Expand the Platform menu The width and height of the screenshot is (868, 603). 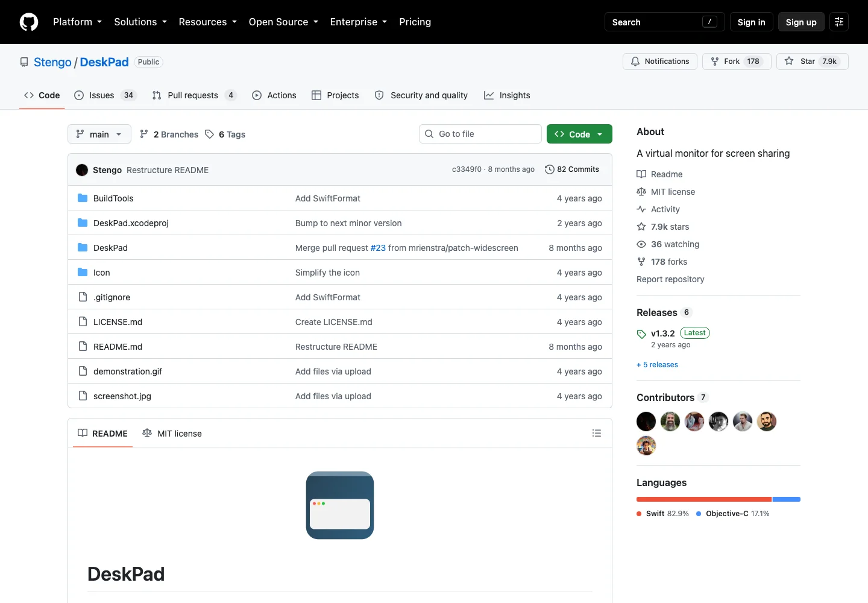point(78,22)
